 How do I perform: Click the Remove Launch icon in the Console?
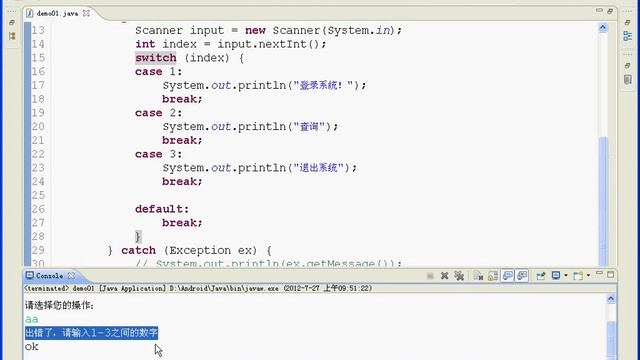coord(444,276)
